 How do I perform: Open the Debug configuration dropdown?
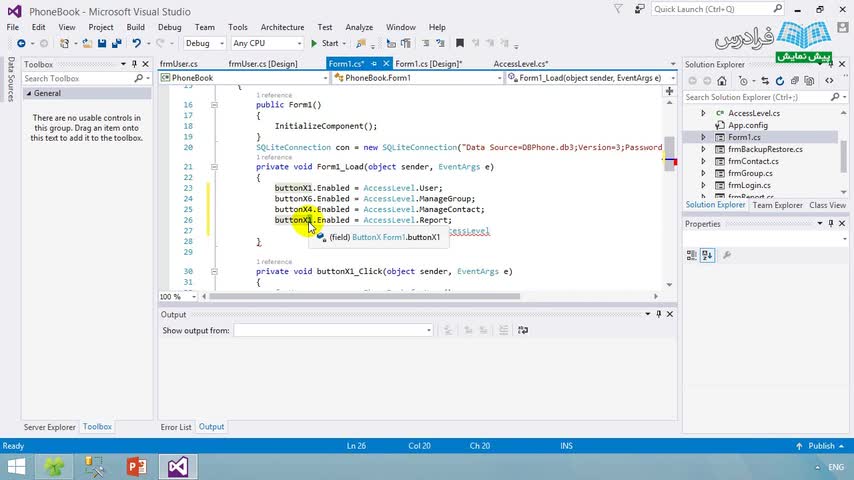pyautogui.click(x=205, y=43)
